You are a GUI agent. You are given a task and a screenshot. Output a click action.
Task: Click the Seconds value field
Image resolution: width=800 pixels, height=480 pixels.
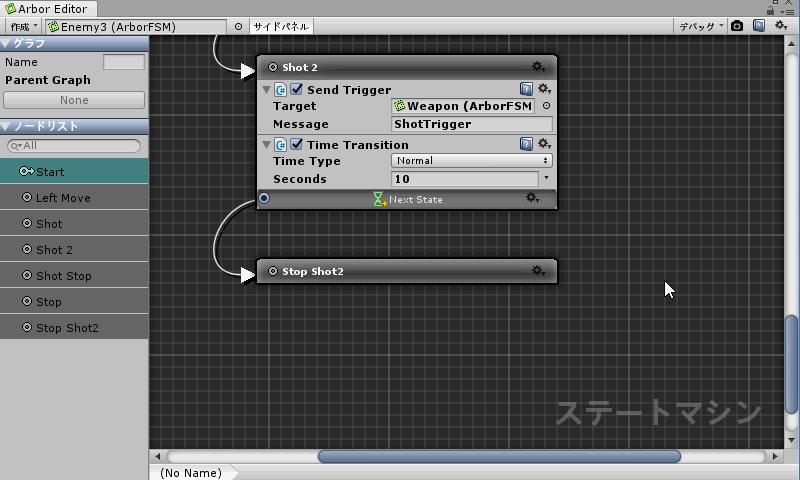[x=465, y=179]
